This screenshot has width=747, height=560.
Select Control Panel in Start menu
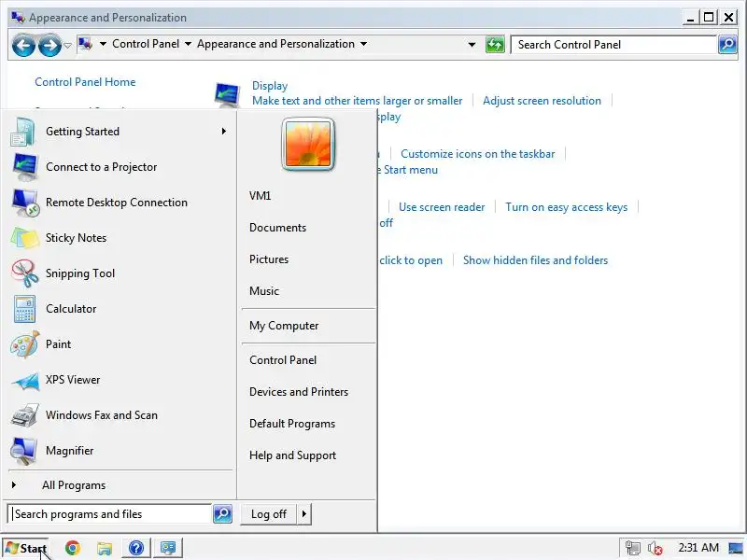click(283, 360)
